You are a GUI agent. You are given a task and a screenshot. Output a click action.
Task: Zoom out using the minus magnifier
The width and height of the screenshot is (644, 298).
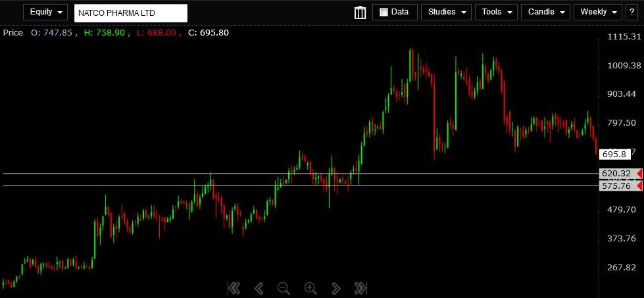point(284,287)
